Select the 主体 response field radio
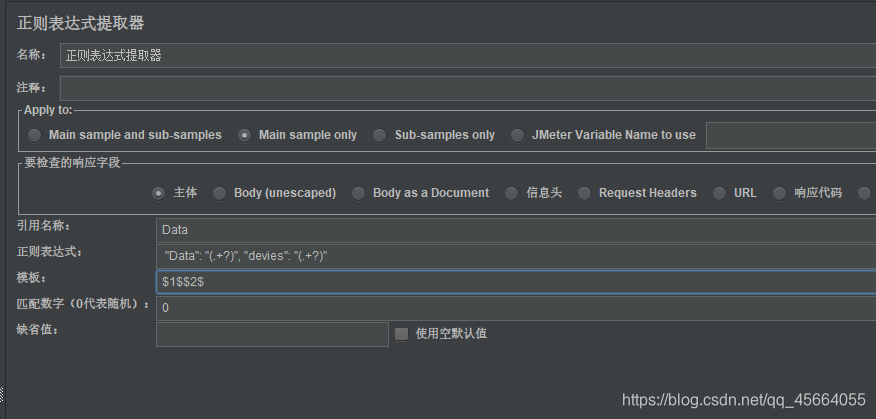 click(x=159, y=193)
